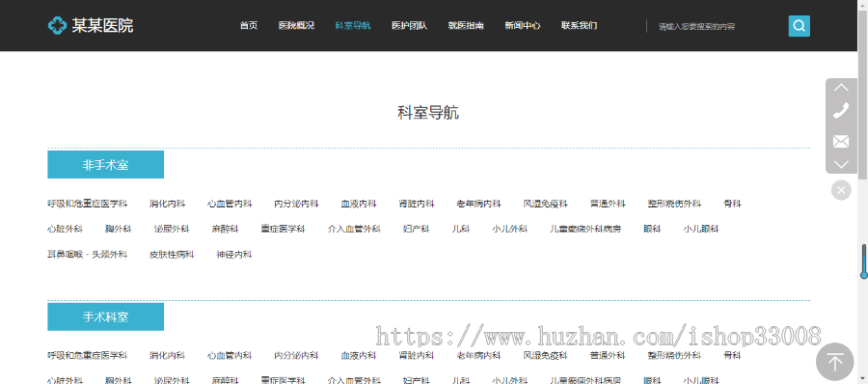
Task: Open 普通外科 under 手术科室
Action: (608, 355)
